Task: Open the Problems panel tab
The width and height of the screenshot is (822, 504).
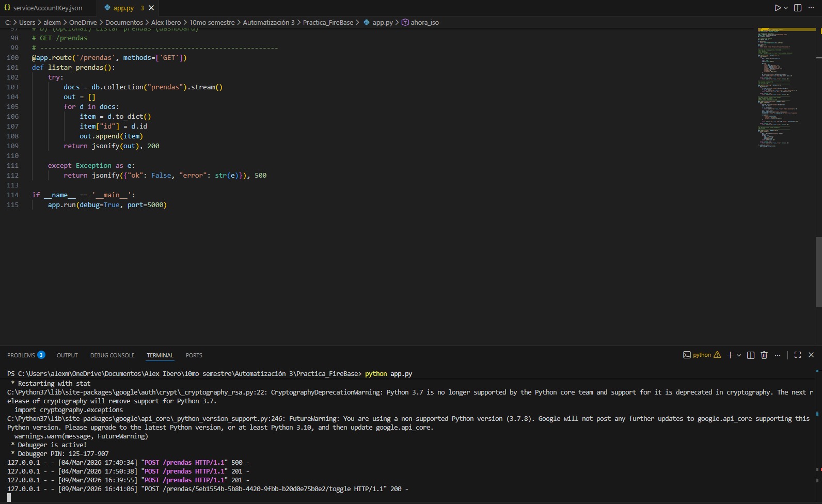Action: [21, 355]
